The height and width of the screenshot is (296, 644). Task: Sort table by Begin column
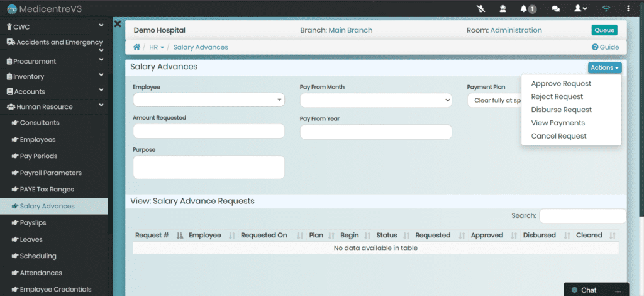pyautogui.click(x=355, y=236)
